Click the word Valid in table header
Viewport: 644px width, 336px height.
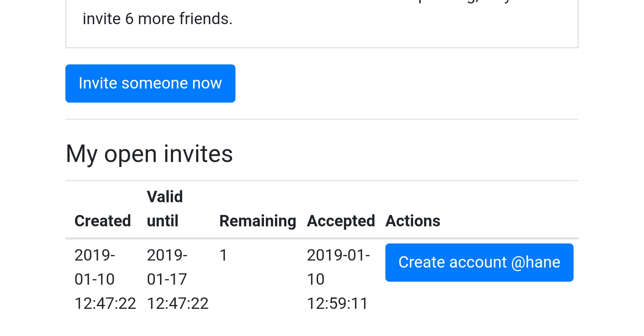tap(165, 197)
